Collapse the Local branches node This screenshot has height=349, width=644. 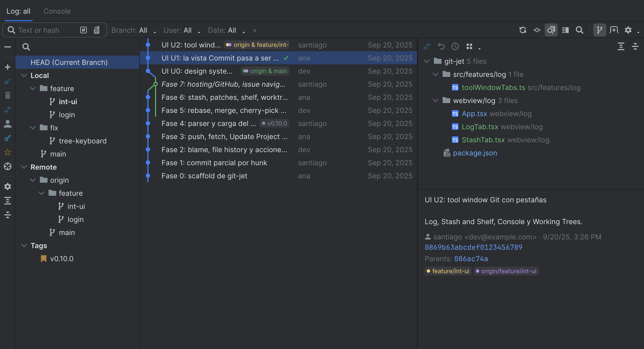click(24, 75)
